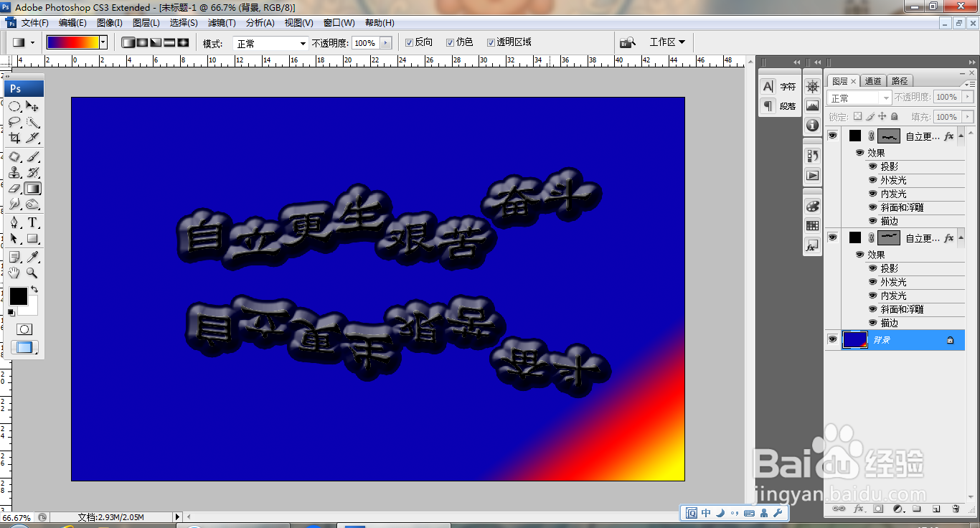Screen dimensions: 980x528
Task: Select the Lasso tool
Action: click(14, 122)
